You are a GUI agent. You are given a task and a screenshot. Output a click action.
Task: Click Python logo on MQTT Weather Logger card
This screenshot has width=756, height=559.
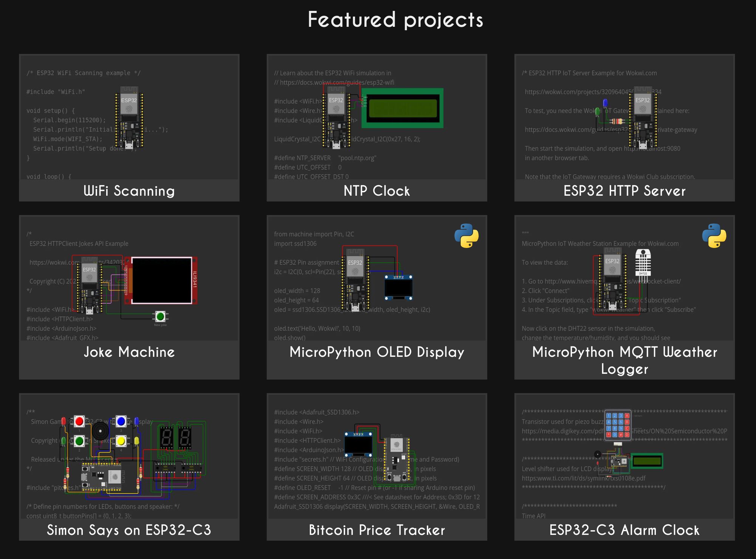pyautogui.click(x=714, y=236)
